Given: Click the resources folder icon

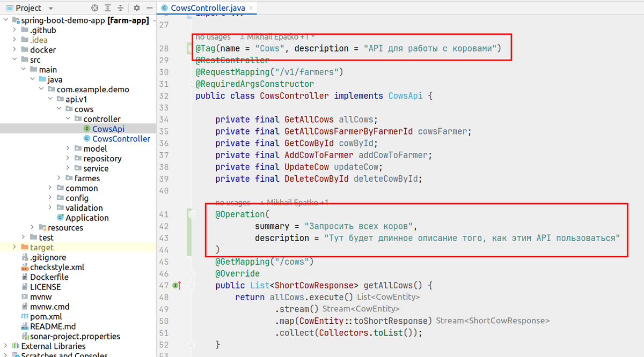Looking at the screenshot, I should point(42,228).
